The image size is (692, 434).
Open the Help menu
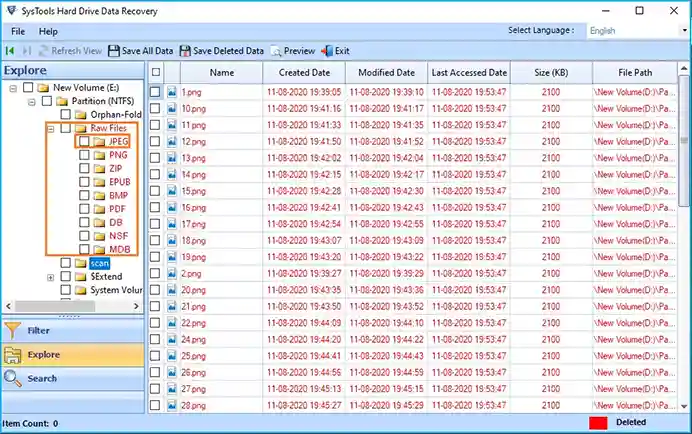pyautogui.click(x=48, y=31)
